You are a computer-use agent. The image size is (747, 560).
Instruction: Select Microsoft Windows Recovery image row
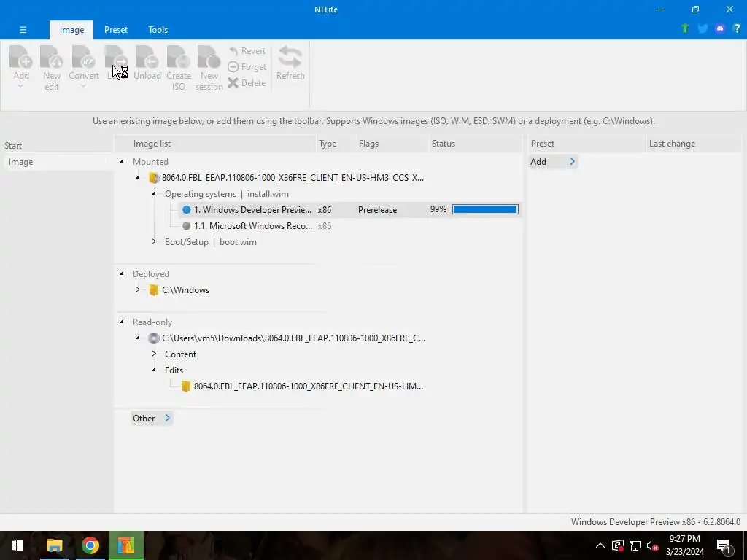click(x=350, y=226)
